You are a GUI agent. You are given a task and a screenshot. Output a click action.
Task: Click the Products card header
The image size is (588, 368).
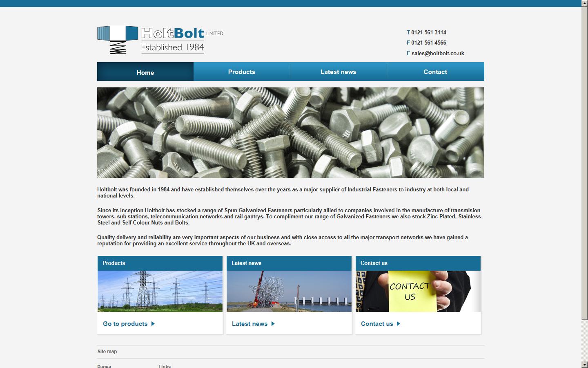160,263
